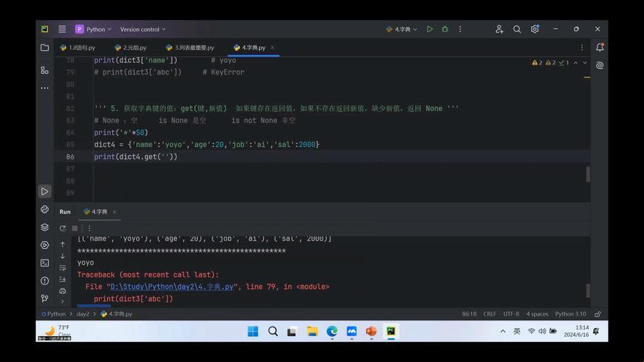Image resolution: width=644 pixels, height=362 pixels.
Task: Open inspection warnings summary widget
Action: pyautogui.click(x=551, y=63)
